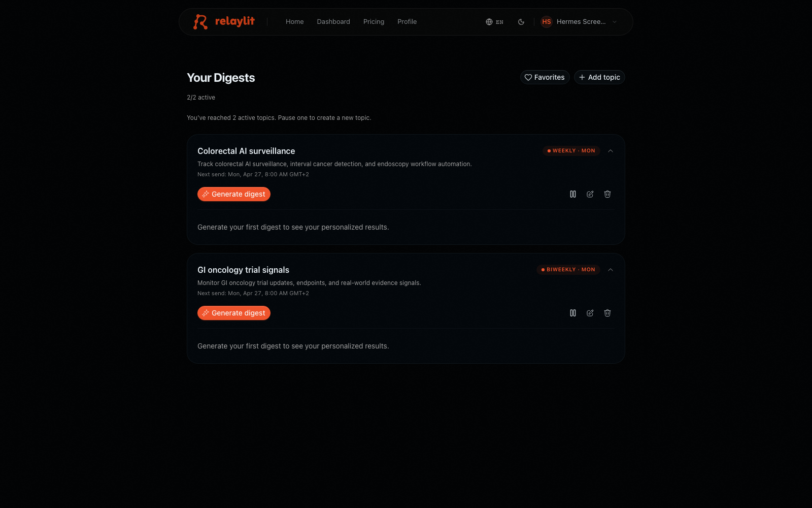The width and height of the screenshot is (812, 508).
Task: Generate digest for Colorectal AI surveillance
Action: point(234,194)
